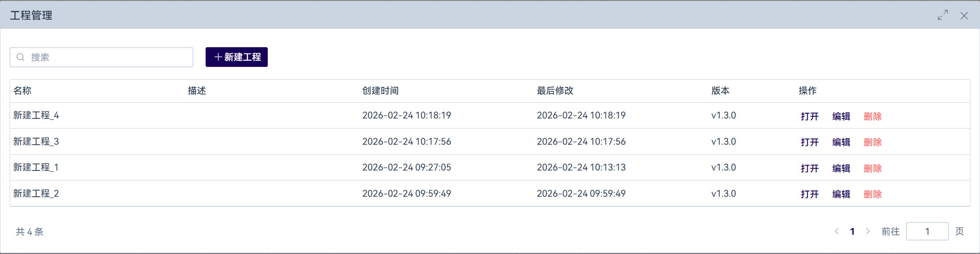The width and height of the screenshot is (980, 254).
Task: Click the 新建工程 button
Action: tap(237, 57)
